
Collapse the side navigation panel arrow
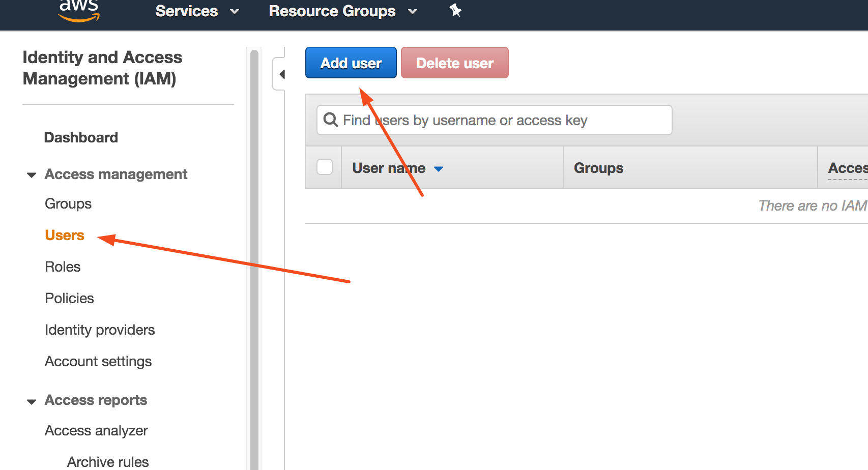(281, 74)
